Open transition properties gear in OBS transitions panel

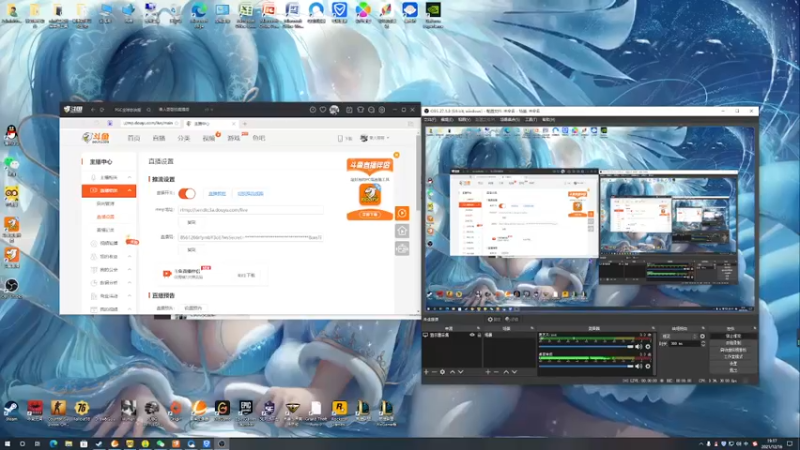point(703,336)
